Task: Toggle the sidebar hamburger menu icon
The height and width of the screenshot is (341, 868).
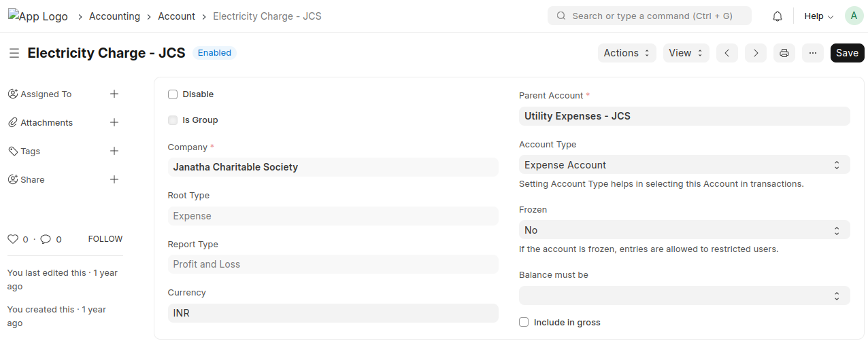Action: 14,53
